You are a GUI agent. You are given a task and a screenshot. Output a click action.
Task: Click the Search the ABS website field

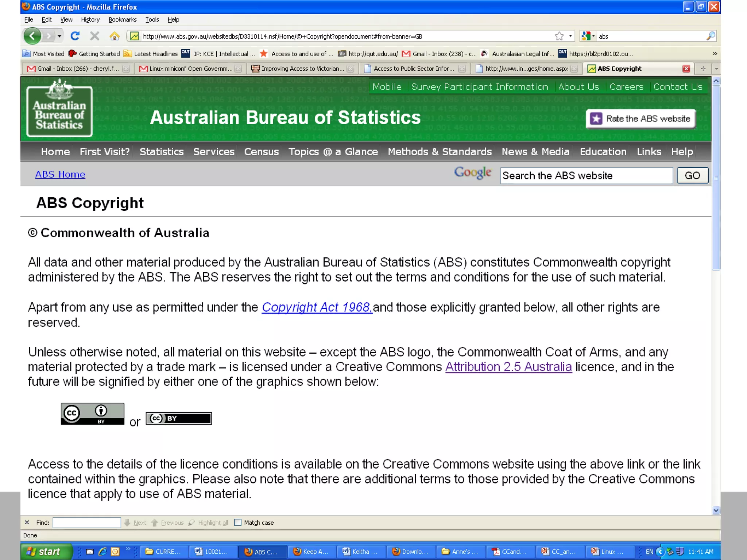pyautogui.click(x=586, y=176)
